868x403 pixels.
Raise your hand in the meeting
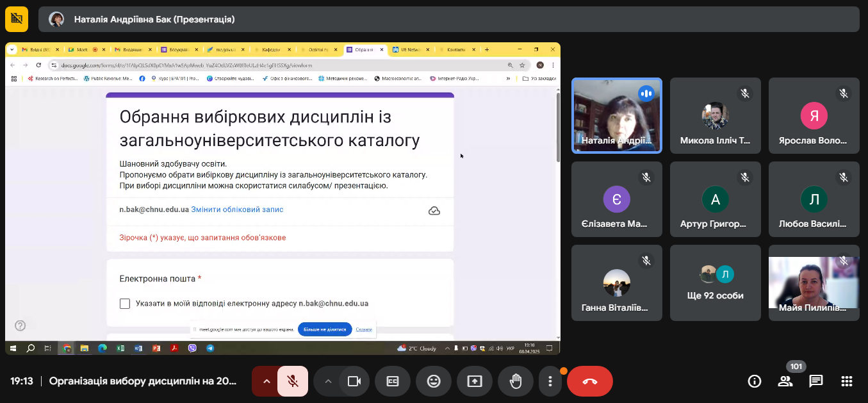(516, 381)
